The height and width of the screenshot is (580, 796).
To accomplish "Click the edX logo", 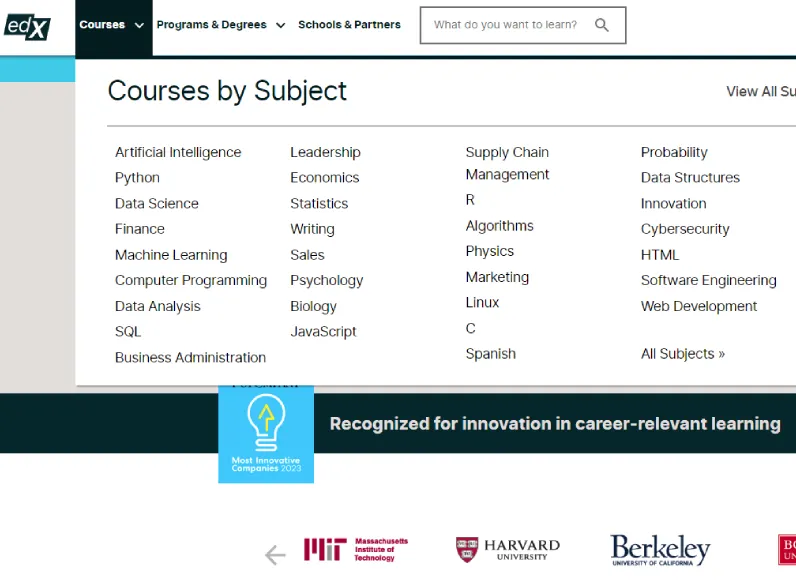I will [x=27, y=26].
